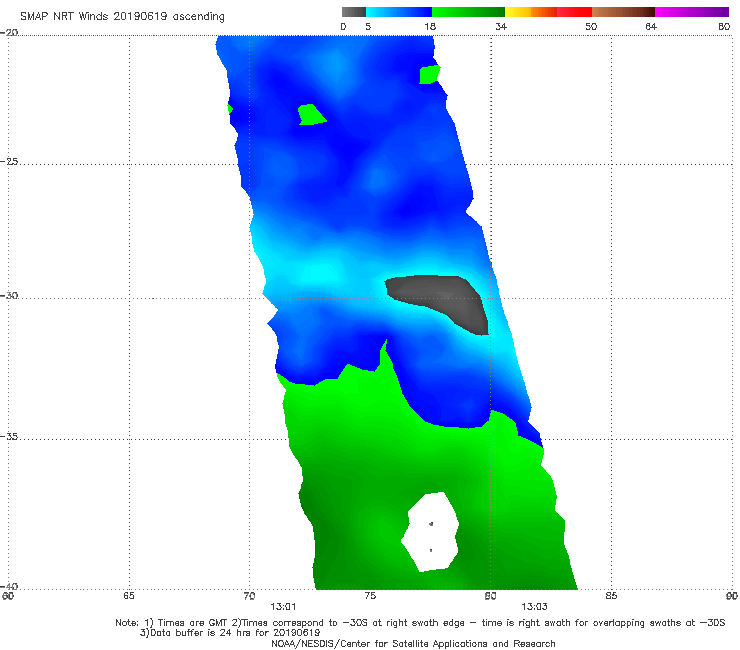This screenshot has width=740, height=650.
Task: Click the color bar label "5"
Action: (368, 27)
